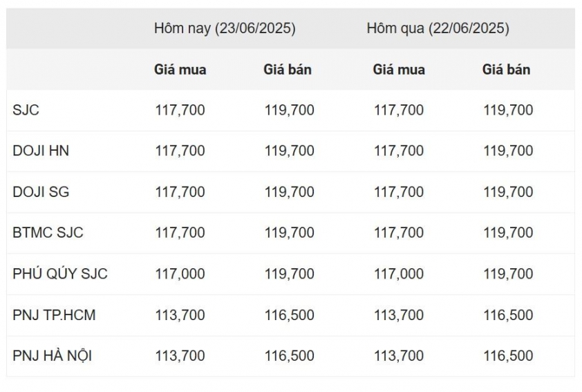Viewport: 582px width, 392px height.
Task: Select the SJC row label
Action: click(x=26, y=110)
